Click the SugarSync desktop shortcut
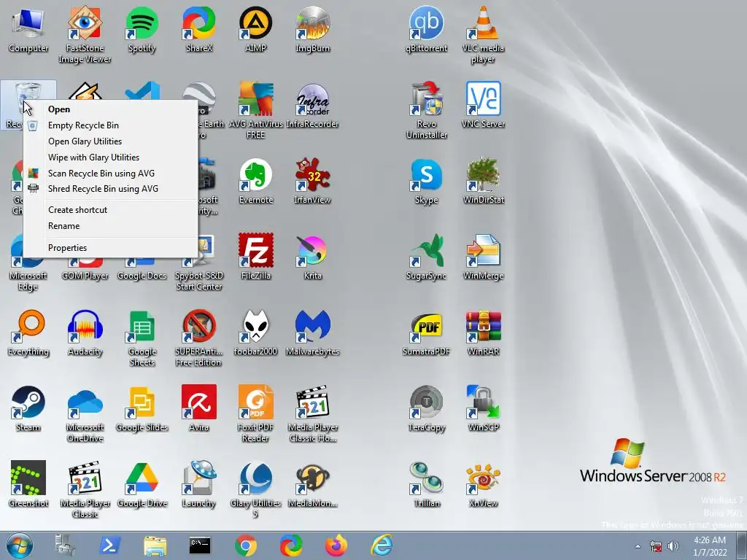 [426, 257]
